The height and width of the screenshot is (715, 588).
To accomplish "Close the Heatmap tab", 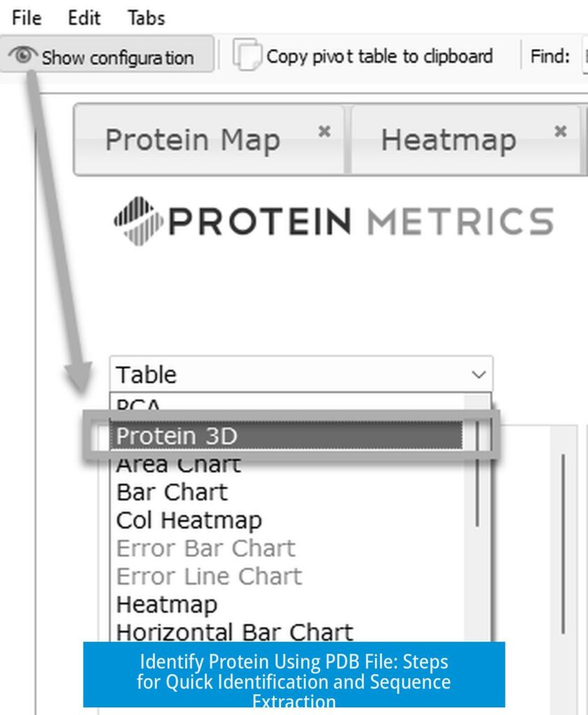I will 559,130.
